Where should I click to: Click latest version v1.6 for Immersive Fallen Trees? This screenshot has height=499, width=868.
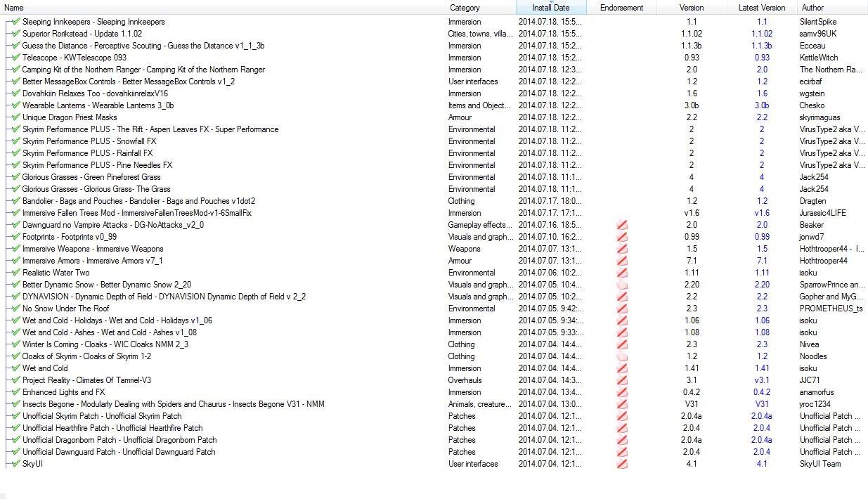(762, 213)
